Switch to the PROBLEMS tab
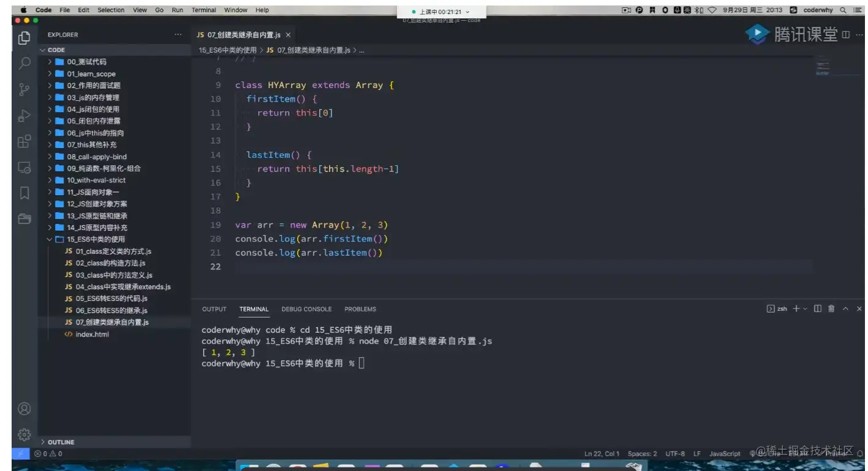This screenshot has height=471, width=868. click(360, 309)
